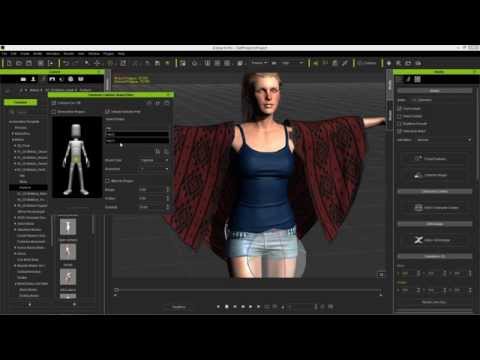The height and width of the screenshot is (360, 480).
Task: Click the Redo toolbar icon
Action: [x=76, y=63]
